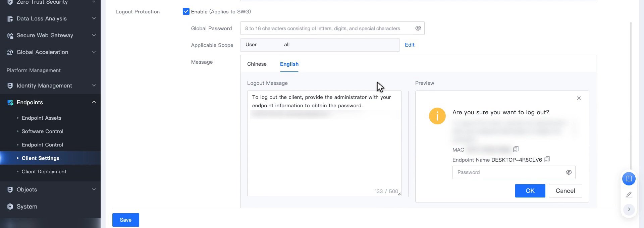This screenshot has width=644, height=228.
Task: Close the logout preview dialog
Action: (x=579, y=98)
